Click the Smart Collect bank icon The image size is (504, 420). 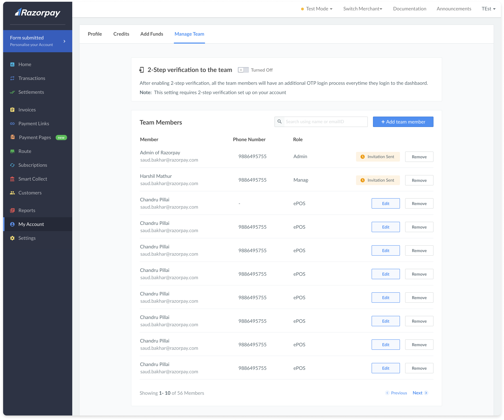pyautogui.click(x=12, y=179)
